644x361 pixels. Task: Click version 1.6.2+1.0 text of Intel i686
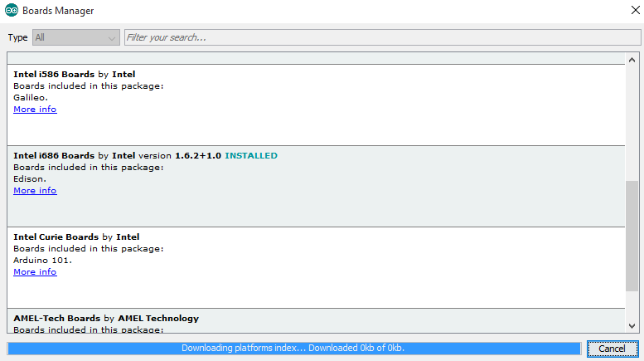pyautogui.click(x=180, y=156)
